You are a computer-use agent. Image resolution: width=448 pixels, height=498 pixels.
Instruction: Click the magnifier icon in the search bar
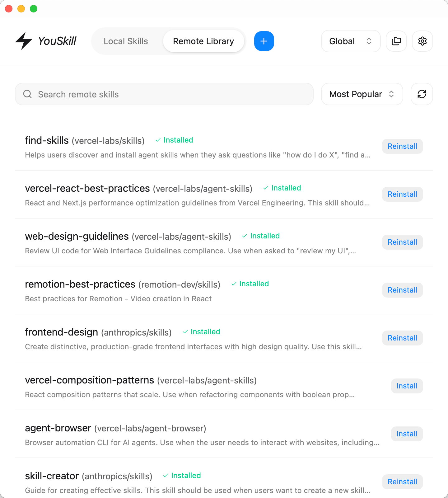27,94
